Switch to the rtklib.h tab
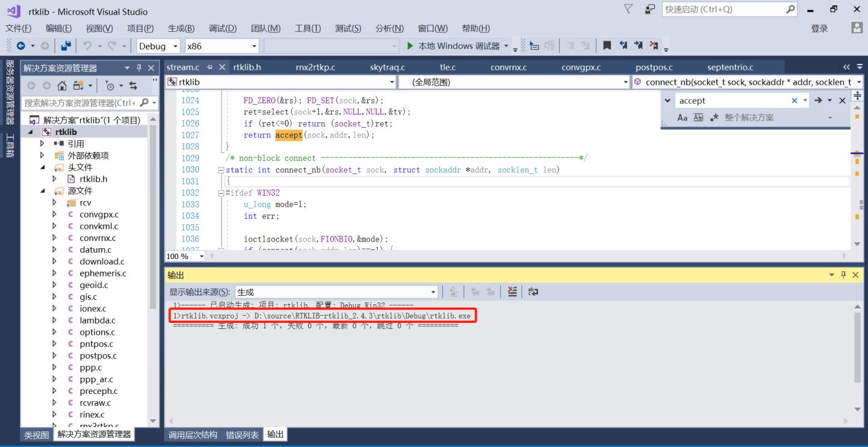 click(247, 67)
